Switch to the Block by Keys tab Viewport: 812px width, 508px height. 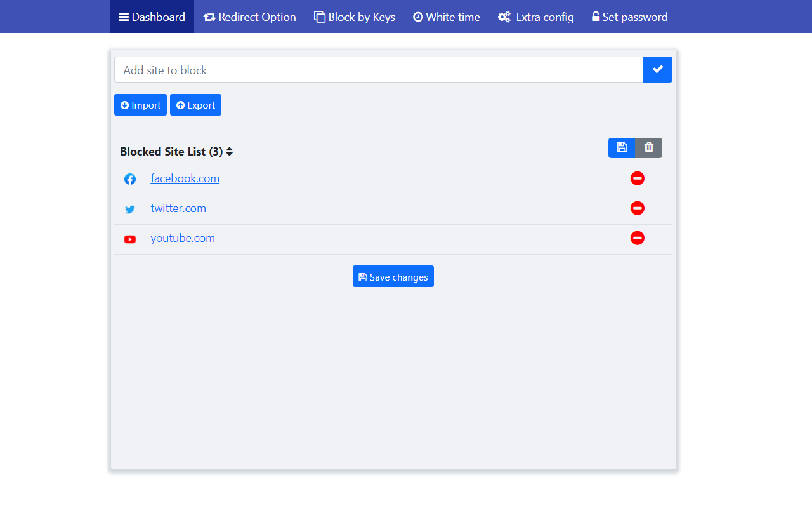coord(354,17)
